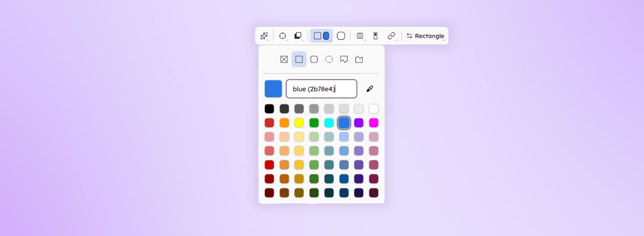Pick the crown-topped shape style

click(x=359, y=59)
